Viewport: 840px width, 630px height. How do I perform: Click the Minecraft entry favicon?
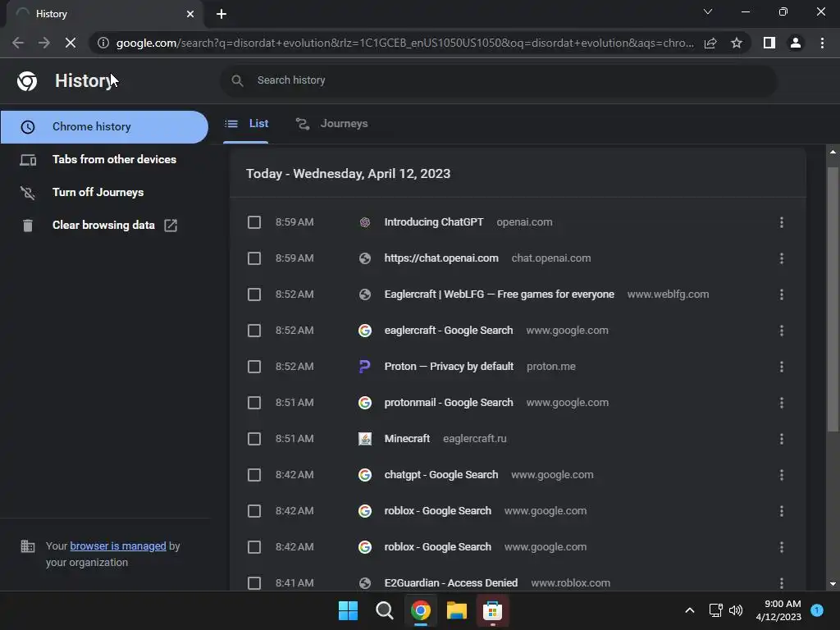point(365,439)
